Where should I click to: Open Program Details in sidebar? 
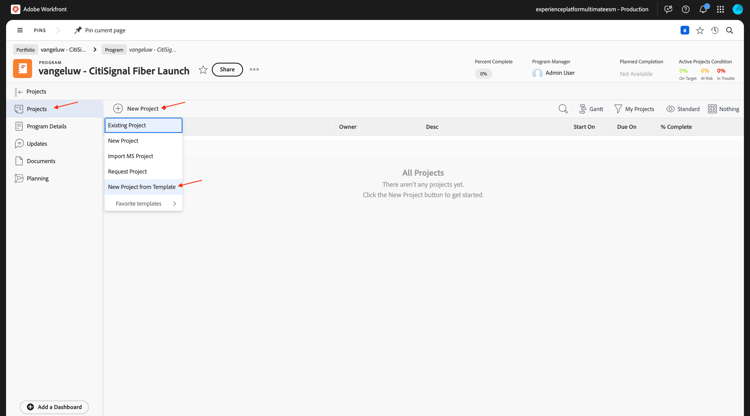[x=55, y=126]
